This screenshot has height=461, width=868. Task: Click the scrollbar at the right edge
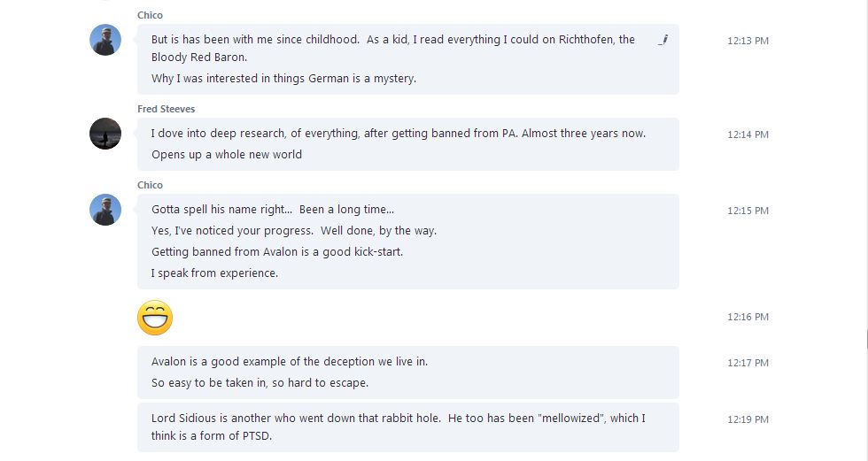coord(867,338)
